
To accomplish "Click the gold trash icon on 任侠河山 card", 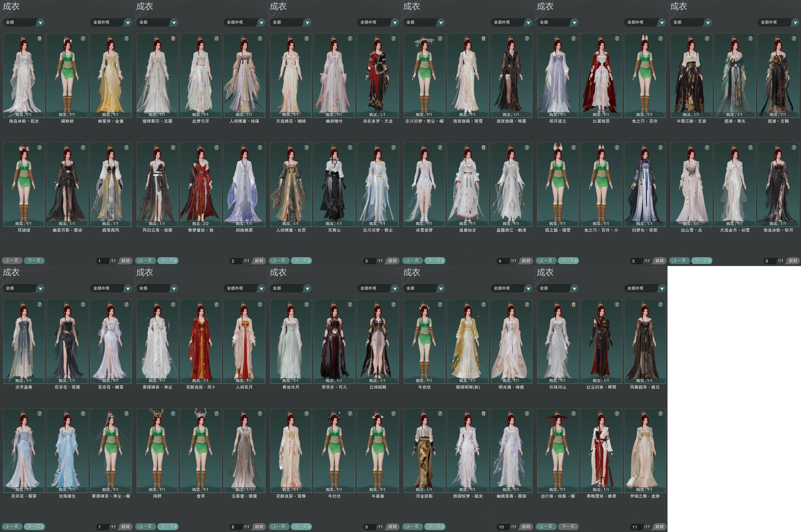I will pos(573,304).
